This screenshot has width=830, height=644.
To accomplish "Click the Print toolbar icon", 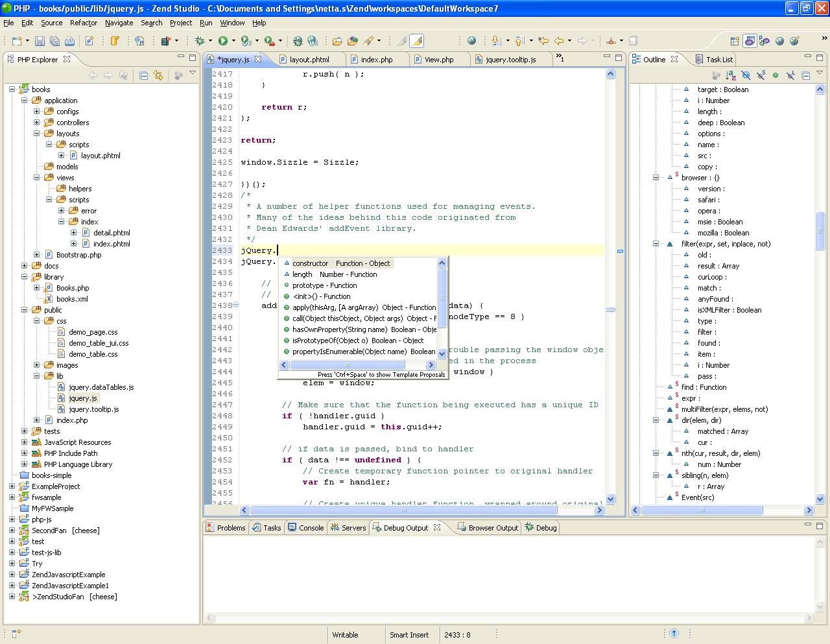I will tap(69, 41).
